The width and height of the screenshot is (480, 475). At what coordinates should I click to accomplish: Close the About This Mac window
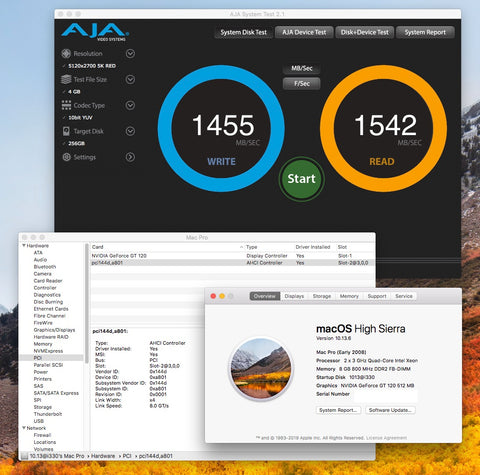click(x=213, y=296)
